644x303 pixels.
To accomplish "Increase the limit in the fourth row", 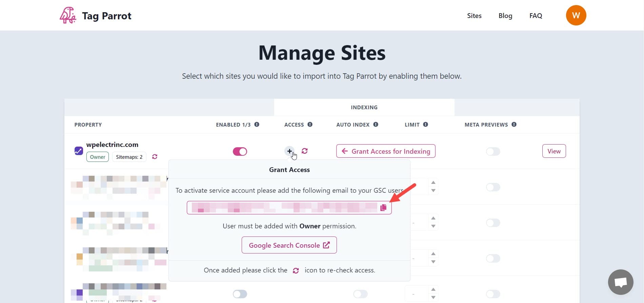I will [433, 254].
